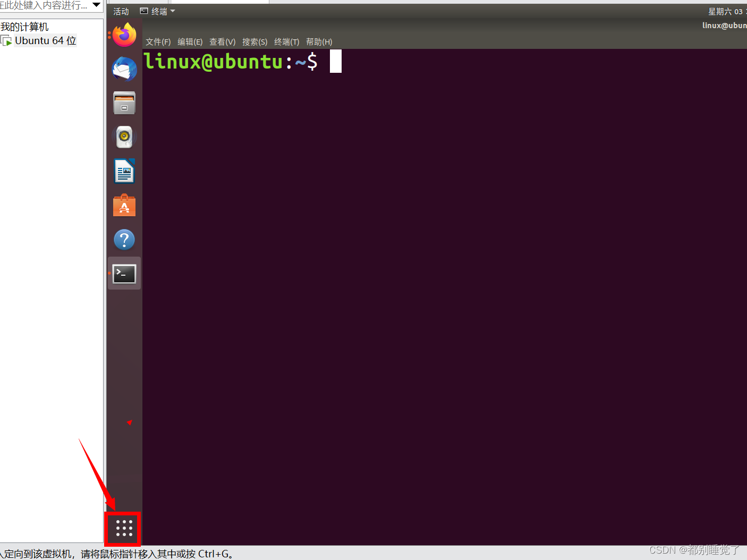Open the Help question mark icon
The width and height of the screenshot is (747, 560).
coord(124,240)
